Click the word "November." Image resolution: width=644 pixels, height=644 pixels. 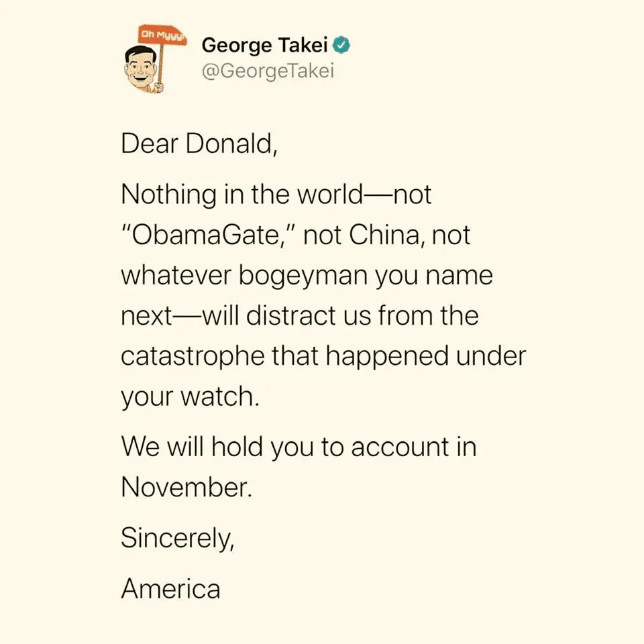187,488
